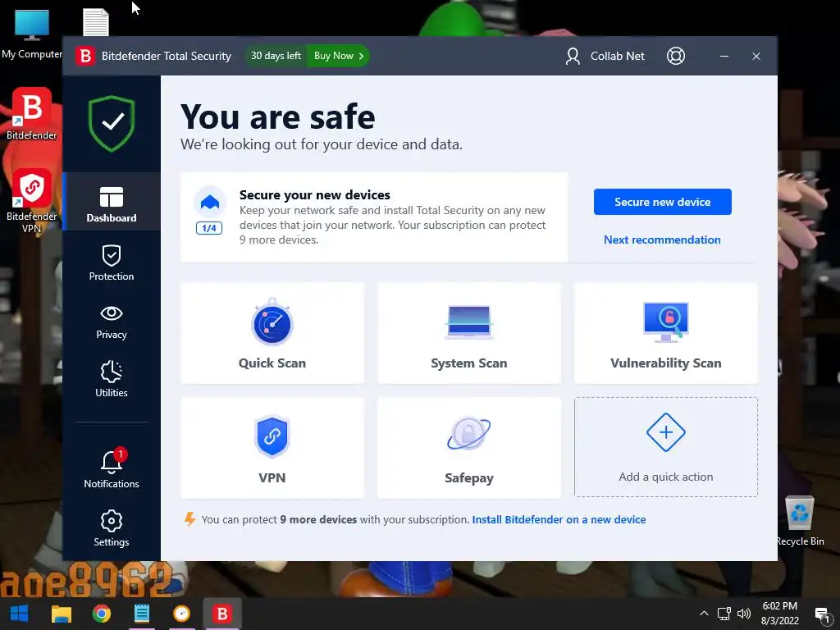Launch the Vulnerability Scan
The height and width of the screenshot is (630, 840).
[665, 333]
